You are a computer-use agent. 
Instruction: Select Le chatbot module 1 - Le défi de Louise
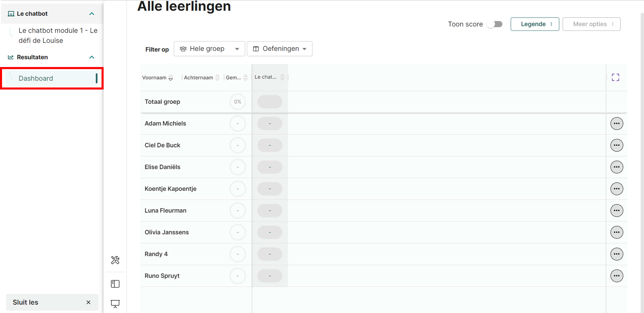(x=58, y=35)
